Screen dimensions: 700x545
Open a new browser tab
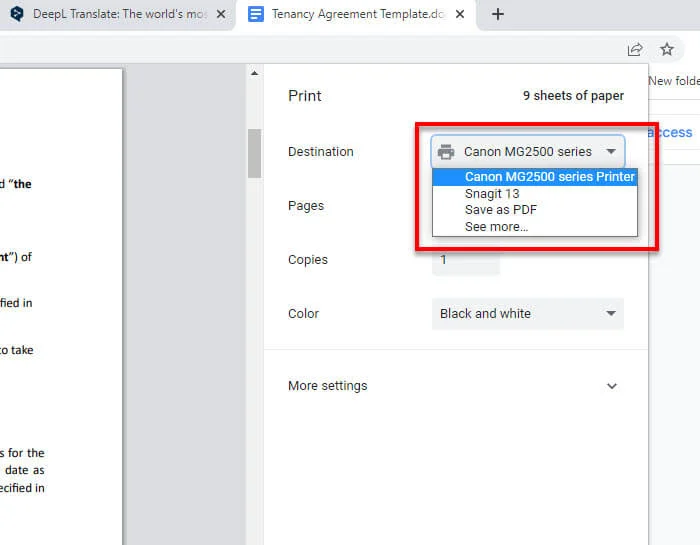point(498,14)
